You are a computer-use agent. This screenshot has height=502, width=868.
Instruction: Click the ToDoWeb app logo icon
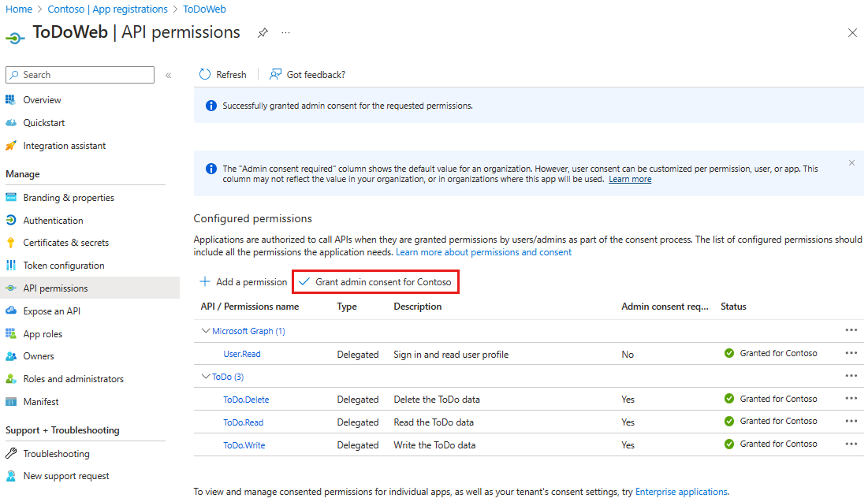(16, 37)
